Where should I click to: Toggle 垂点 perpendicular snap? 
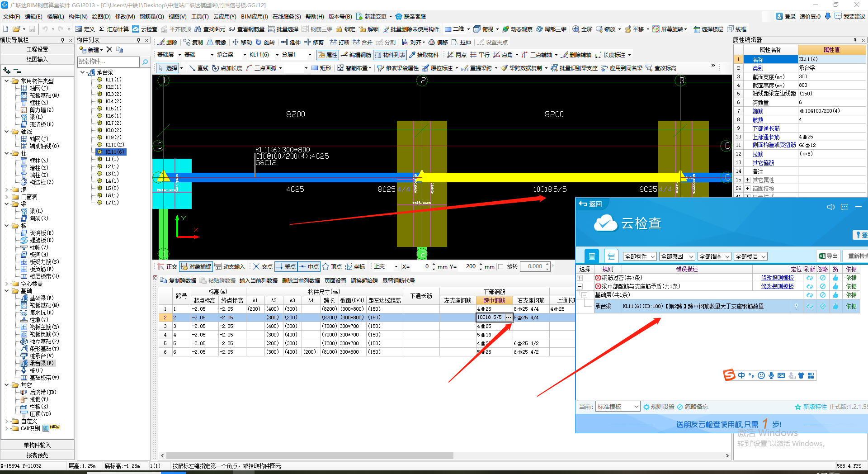point(286,266)
